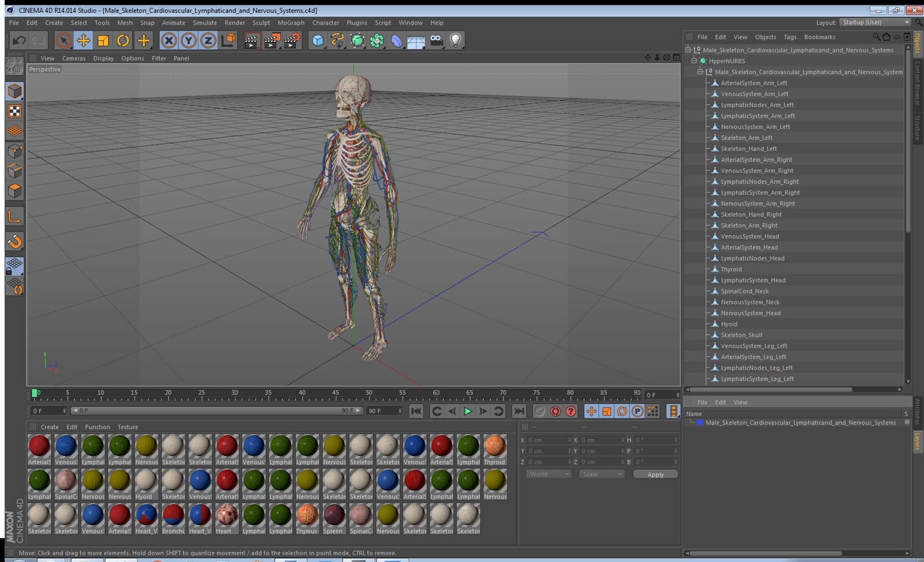
Task: Collapse the HyperNURBS tree node
Action: click(694, 61)
